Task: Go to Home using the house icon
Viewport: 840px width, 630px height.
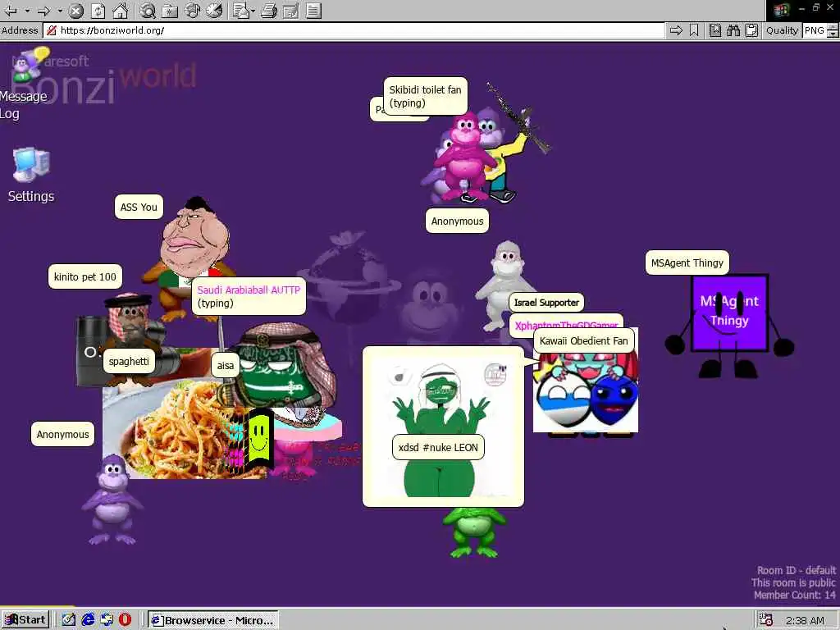Action: [120, 10]
